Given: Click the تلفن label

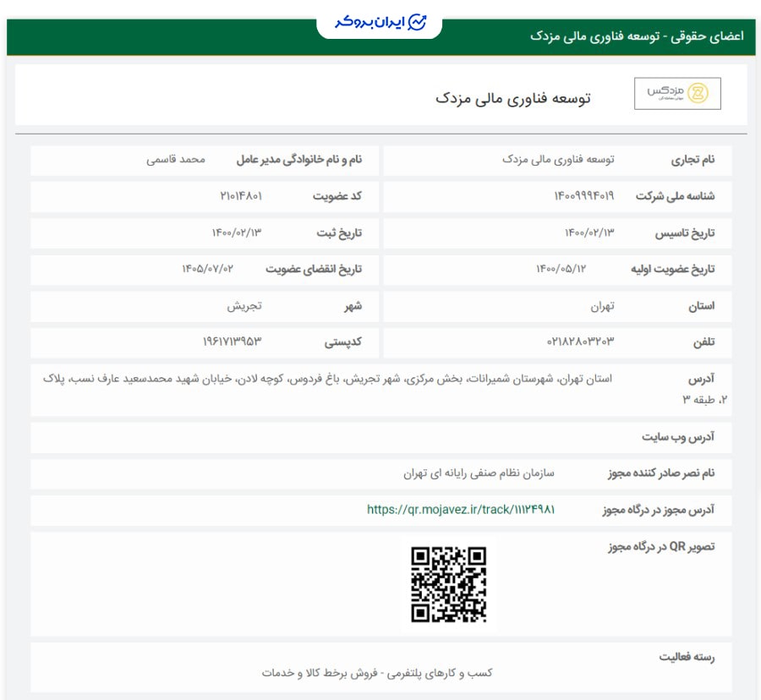Looking at the screenshot, I should click(704, 342).
